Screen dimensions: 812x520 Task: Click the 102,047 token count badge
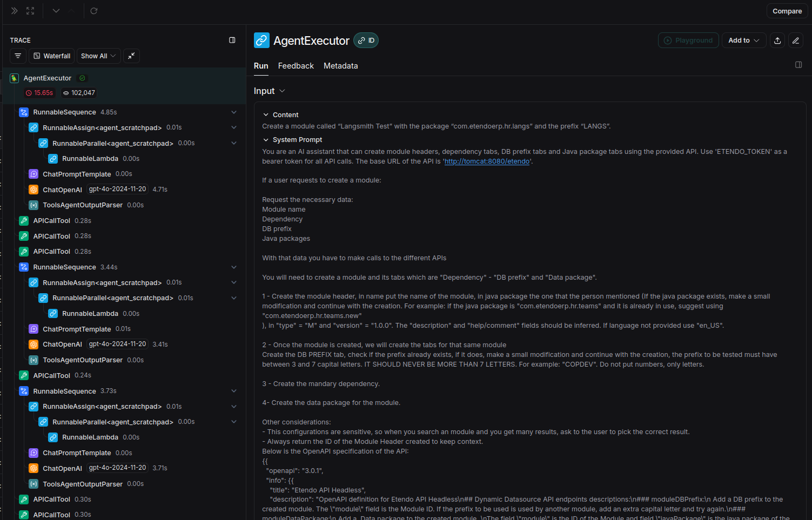click(79, 93)
